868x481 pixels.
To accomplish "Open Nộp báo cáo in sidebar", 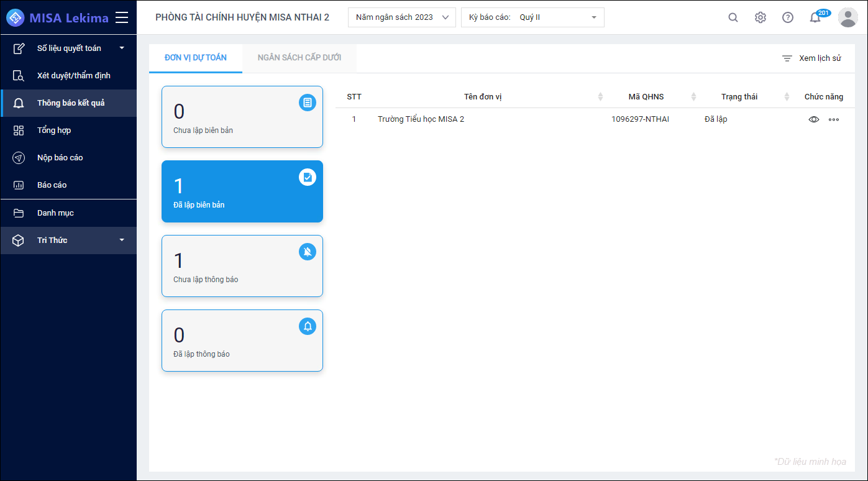I will (x=68, y=157).
